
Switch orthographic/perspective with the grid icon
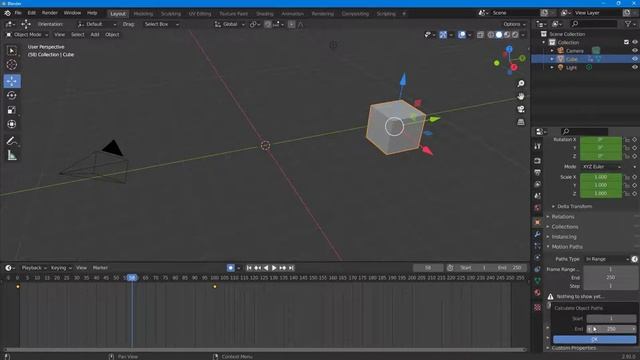pos(521,122)
